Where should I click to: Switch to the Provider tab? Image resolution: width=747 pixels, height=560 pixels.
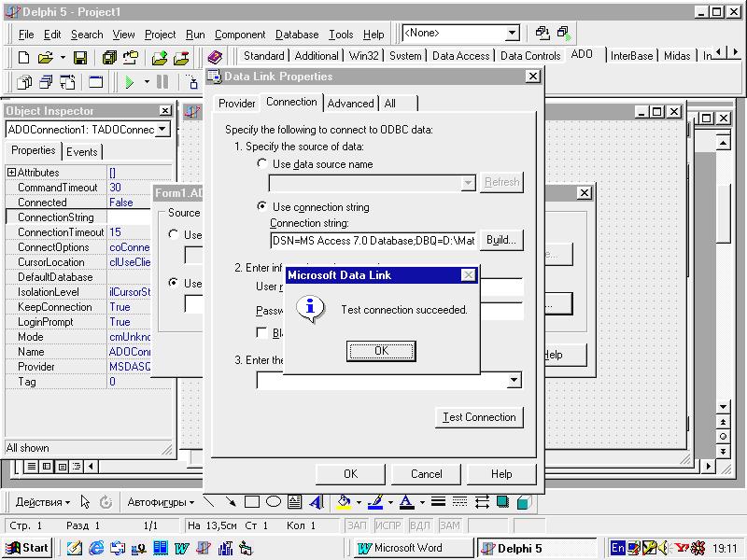(x=237, y=104)
